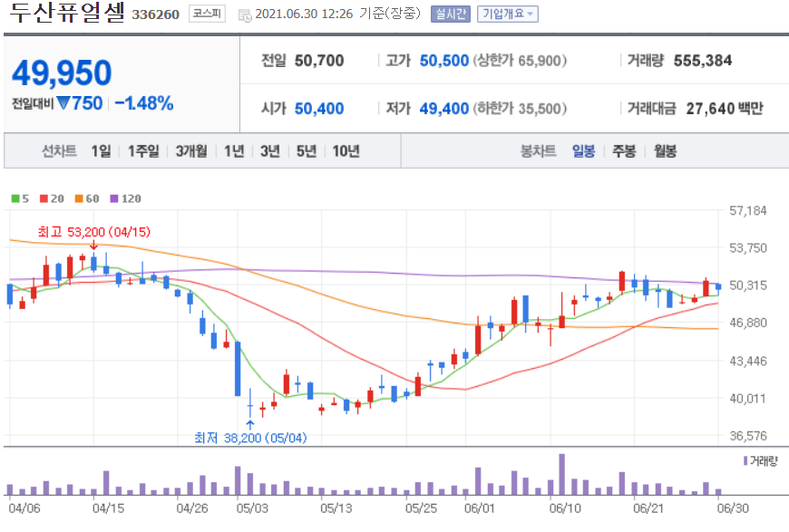This screenshot has height=532, width=789.
Task: Click the 04/06 date axis label
Action: tap(24, 508)
